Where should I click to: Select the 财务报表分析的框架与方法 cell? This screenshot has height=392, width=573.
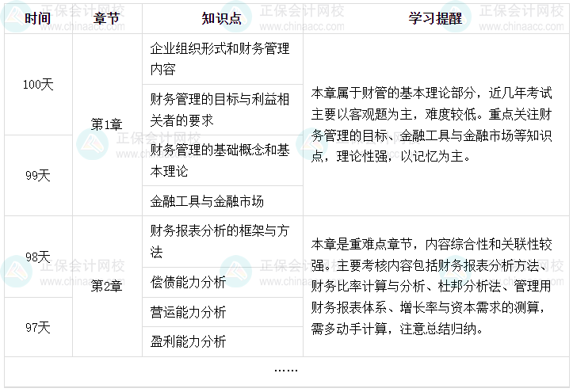[220, 242]
